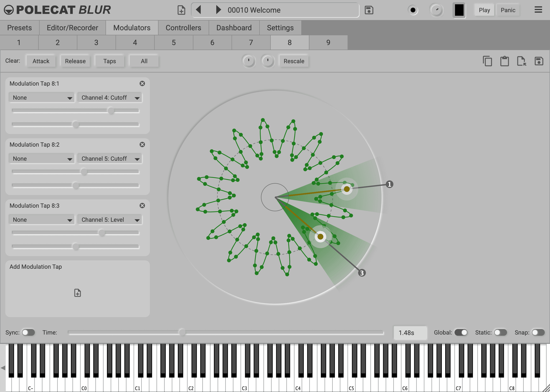Copy the modulator with the copy icon

[487, 61]
